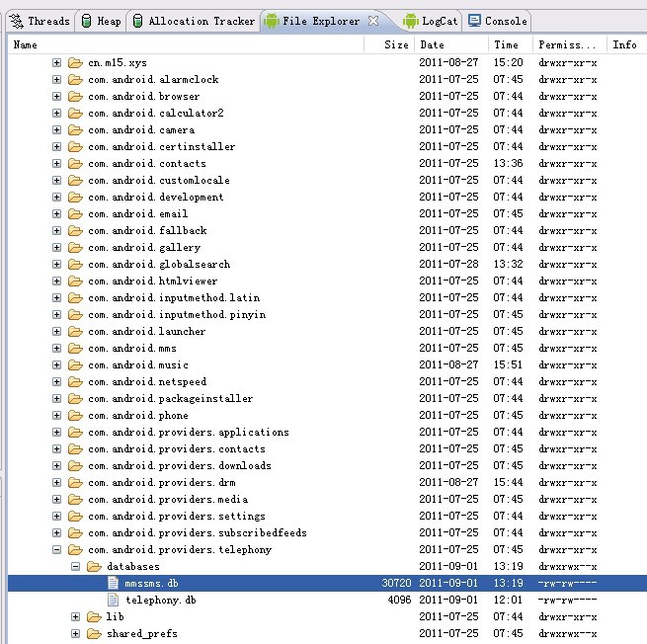Sort by the Permissions column header
The image size is (647, 644).
pyautogui.click(x=570, y=44)
